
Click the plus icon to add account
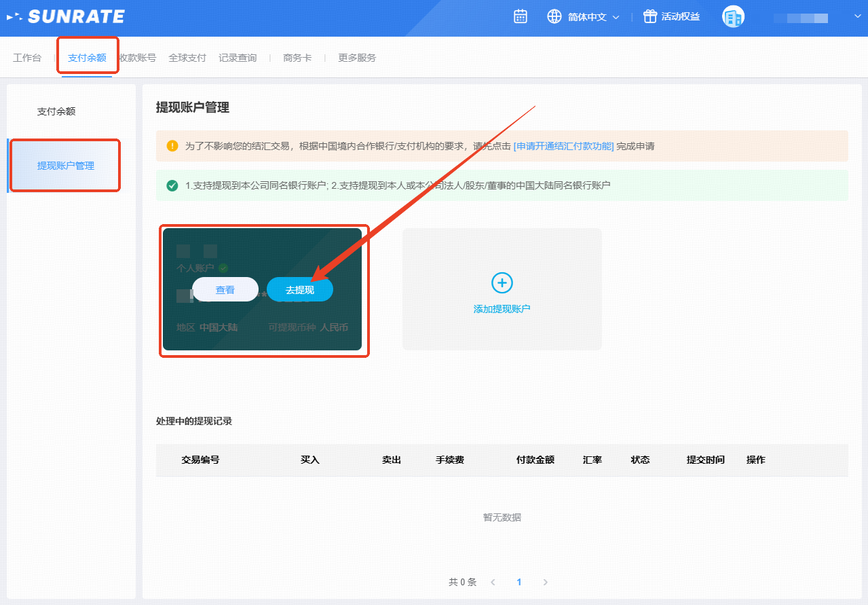click(502, 283)
